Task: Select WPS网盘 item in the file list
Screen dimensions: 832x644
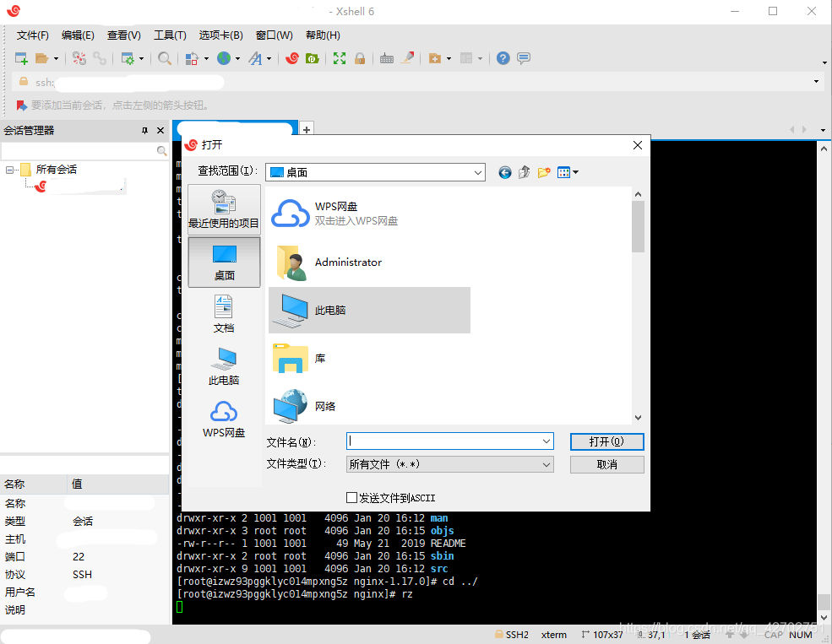Action: [x=369, y=213]
